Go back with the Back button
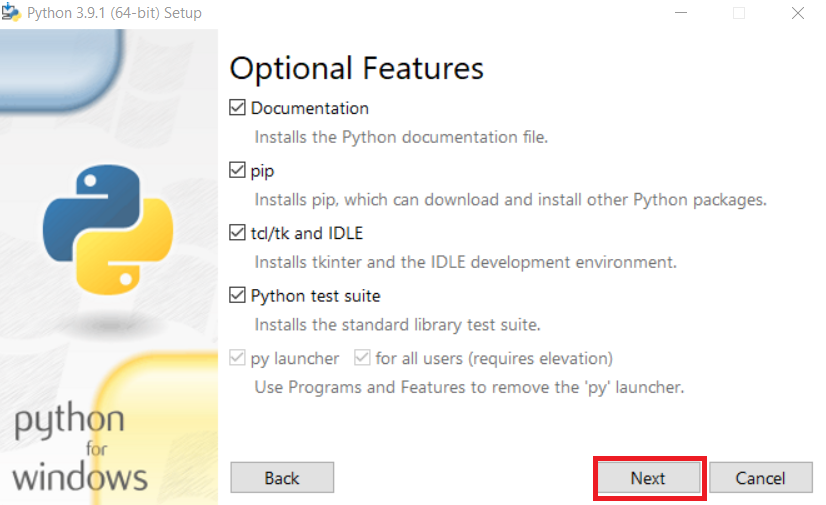Screen dimensions: 826x505 (x=282, y=478)
